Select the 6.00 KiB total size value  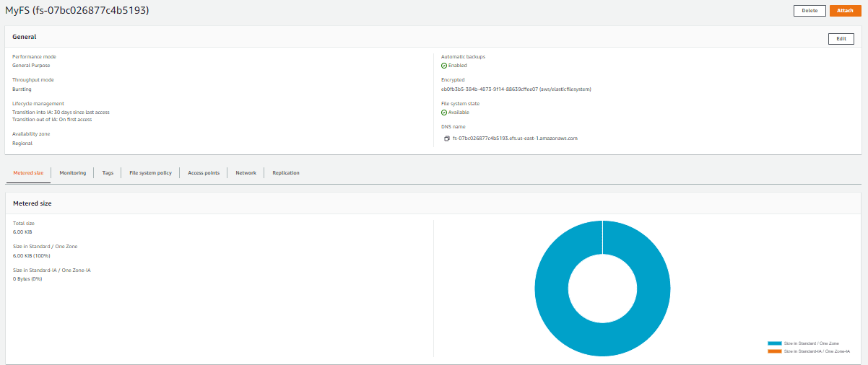(22, 232)
